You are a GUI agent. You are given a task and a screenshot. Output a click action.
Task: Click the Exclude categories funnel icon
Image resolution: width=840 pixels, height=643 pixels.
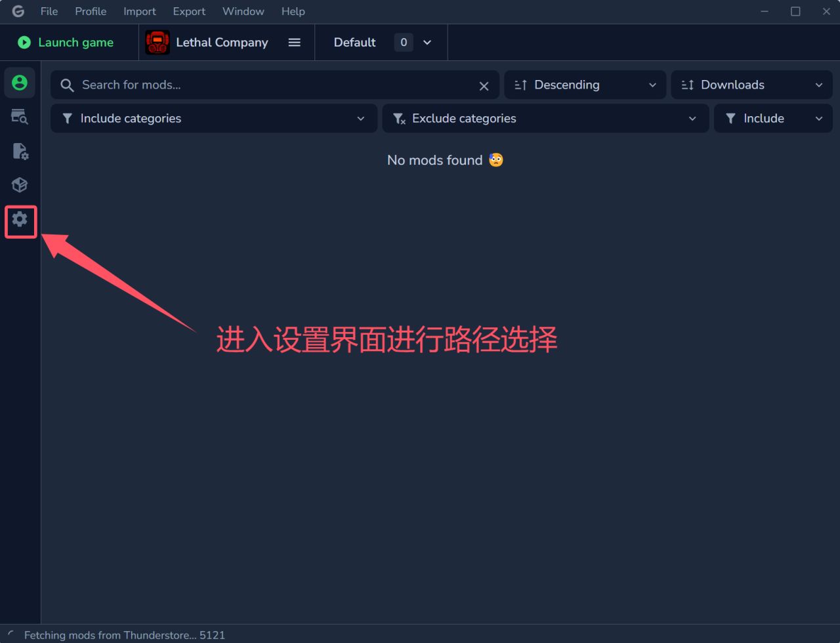click(399, 119)
